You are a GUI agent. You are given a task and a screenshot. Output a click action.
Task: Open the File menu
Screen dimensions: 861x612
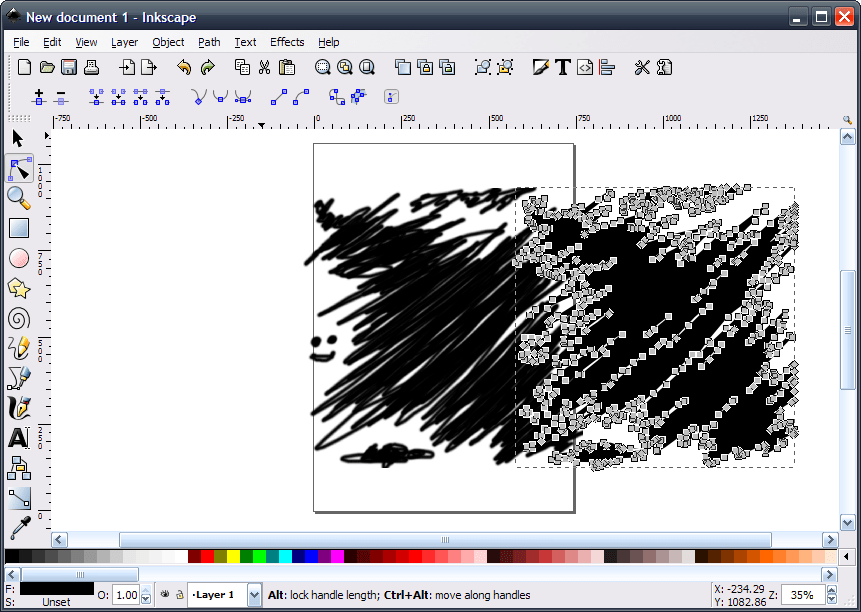(21, 42)
